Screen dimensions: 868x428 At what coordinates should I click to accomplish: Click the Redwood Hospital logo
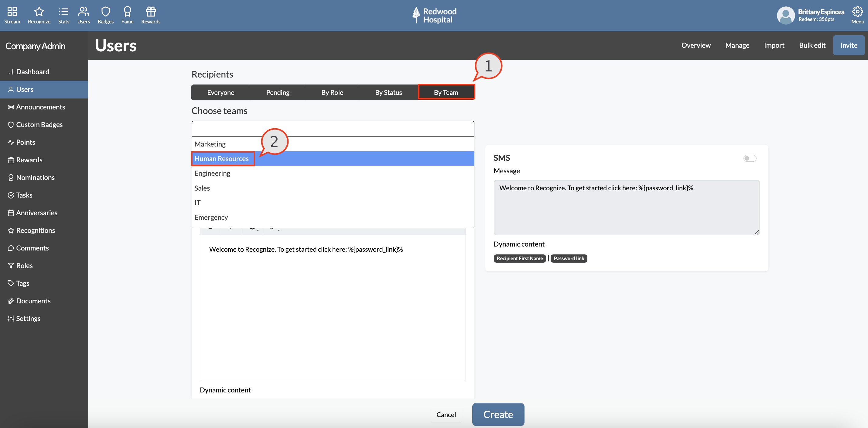click(x=434, y=16)
